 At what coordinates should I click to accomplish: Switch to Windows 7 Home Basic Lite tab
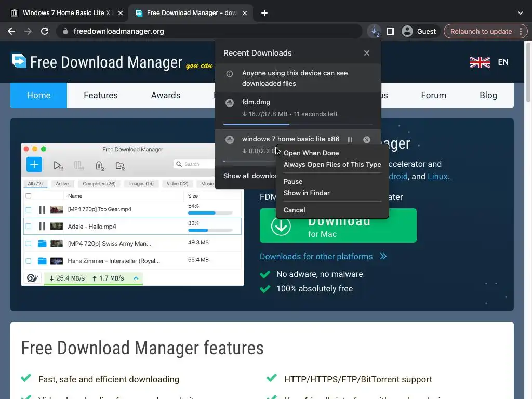pyautogui.click(x=66, y=13)
